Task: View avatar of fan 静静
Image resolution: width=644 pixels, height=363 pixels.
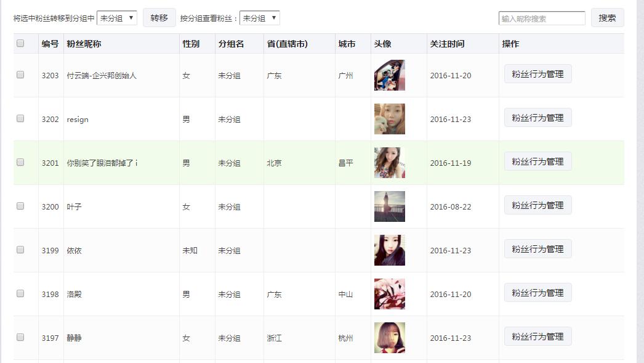Action: coord(389,338)
